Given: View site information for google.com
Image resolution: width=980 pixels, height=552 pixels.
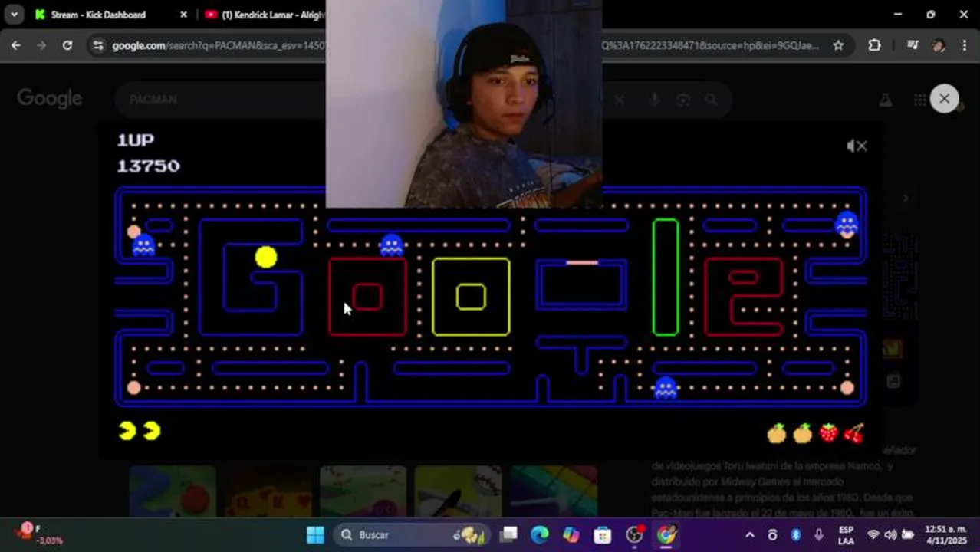Looking at the screenshot, I should coord(97,46).
